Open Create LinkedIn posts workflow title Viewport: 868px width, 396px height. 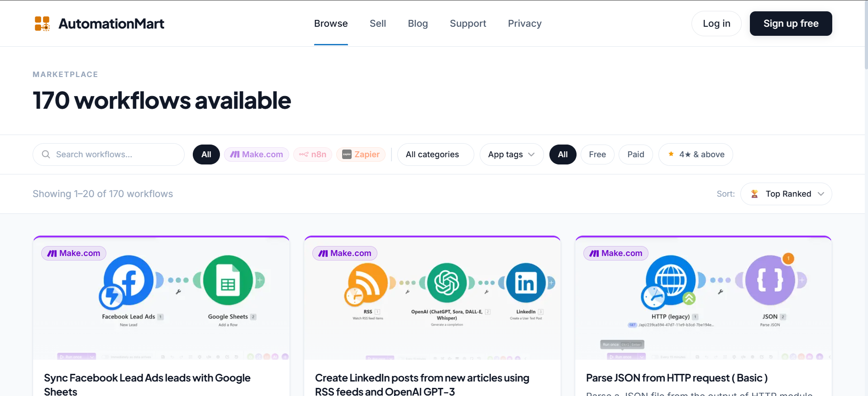[x=422, y=384]
